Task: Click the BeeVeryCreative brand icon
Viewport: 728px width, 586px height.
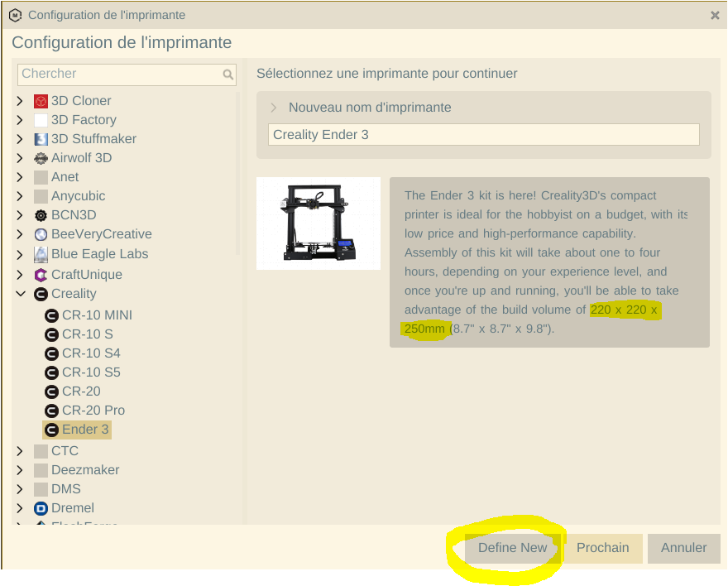Action: click(41, 234)
